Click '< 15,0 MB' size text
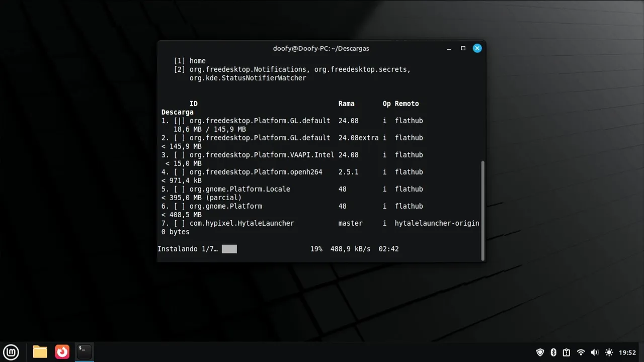This screenshot has height=362, width=644. click(184, 163)
